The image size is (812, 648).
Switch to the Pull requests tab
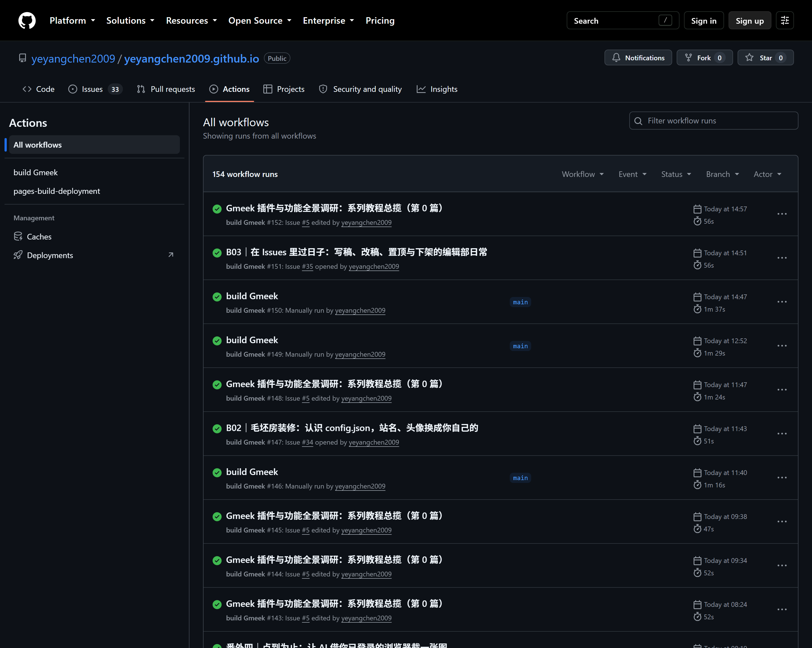tap(166, 89)
